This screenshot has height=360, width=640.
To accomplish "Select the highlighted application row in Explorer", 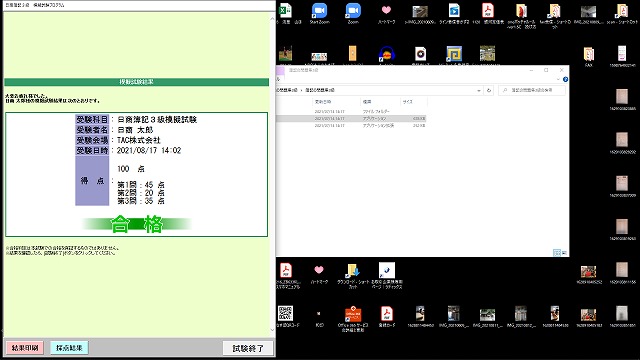I will (x=351, y=118).
